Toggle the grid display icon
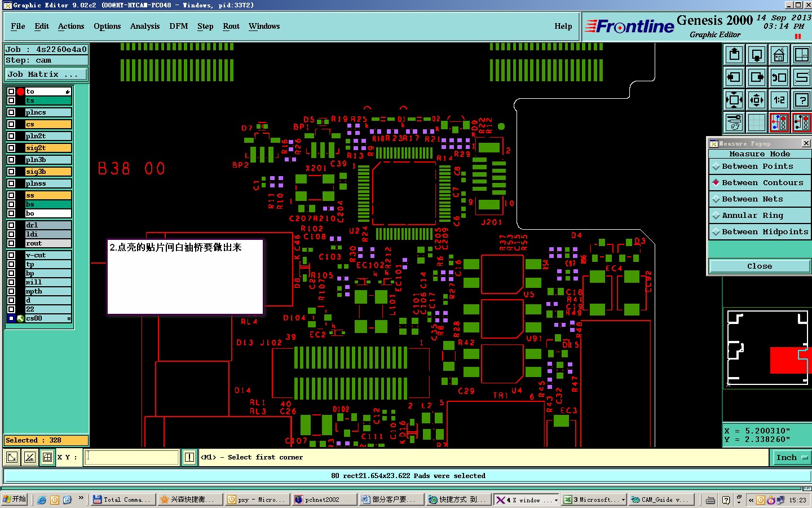 click(x=756, y=122)
